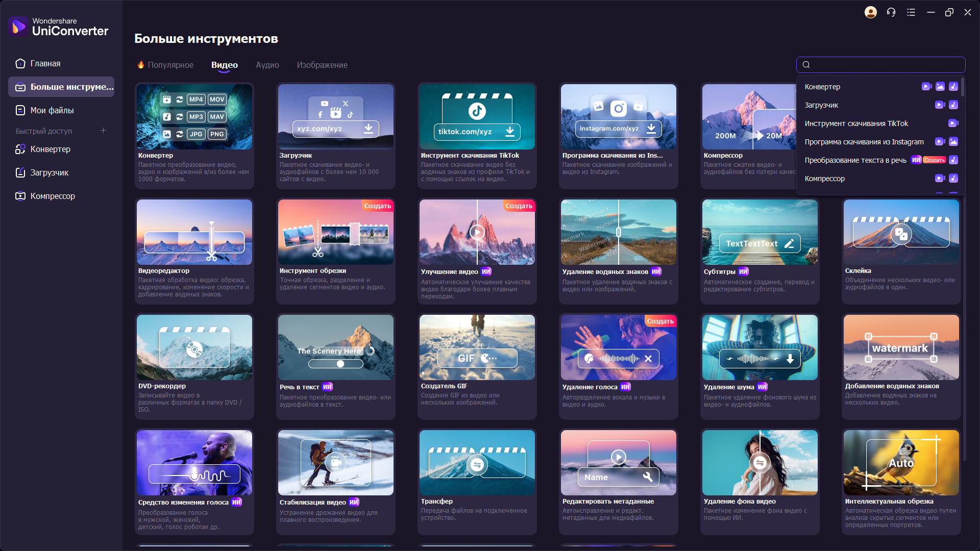This screenshot has height=551, width=980.
Task: Open the Popular tab with the flame icon
Action: [165, 65]
